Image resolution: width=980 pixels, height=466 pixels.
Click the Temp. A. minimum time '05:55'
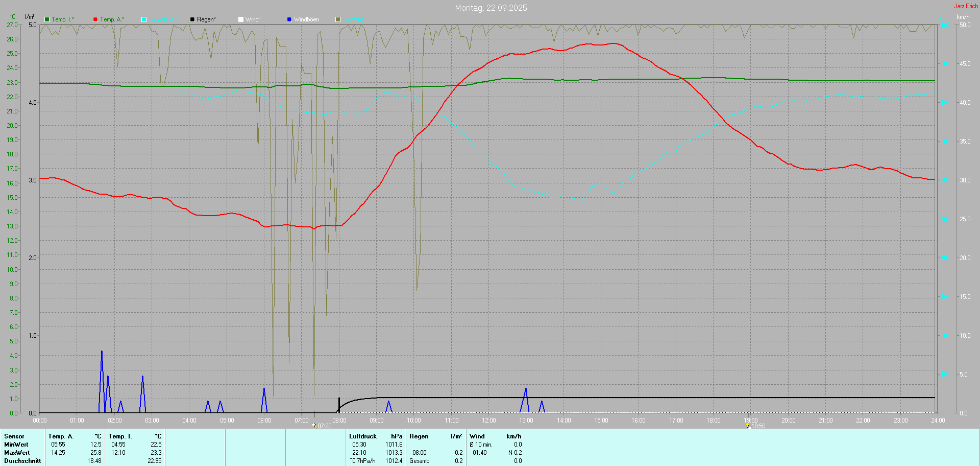click(58, 445)
